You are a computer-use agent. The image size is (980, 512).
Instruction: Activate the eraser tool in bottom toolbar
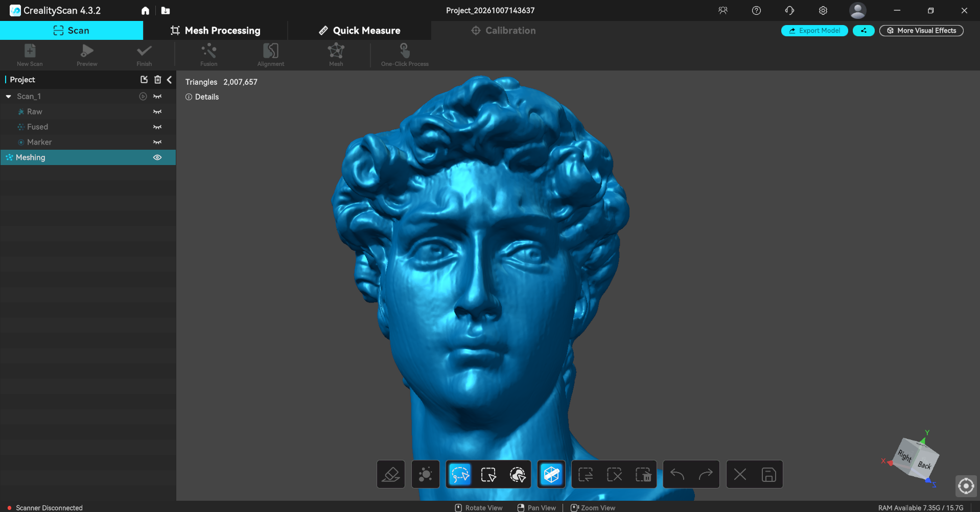pos(391,475)
